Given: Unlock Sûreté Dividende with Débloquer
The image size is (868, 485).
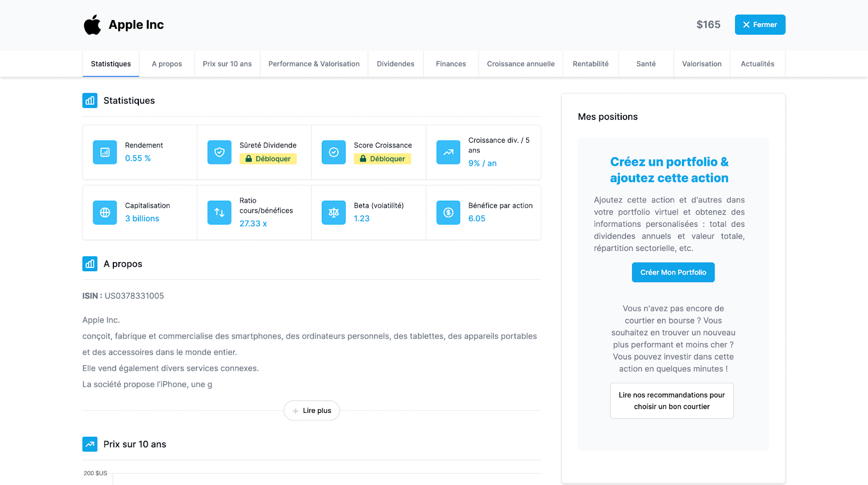Looking at the screenshot, I should [x=268, y=159].
